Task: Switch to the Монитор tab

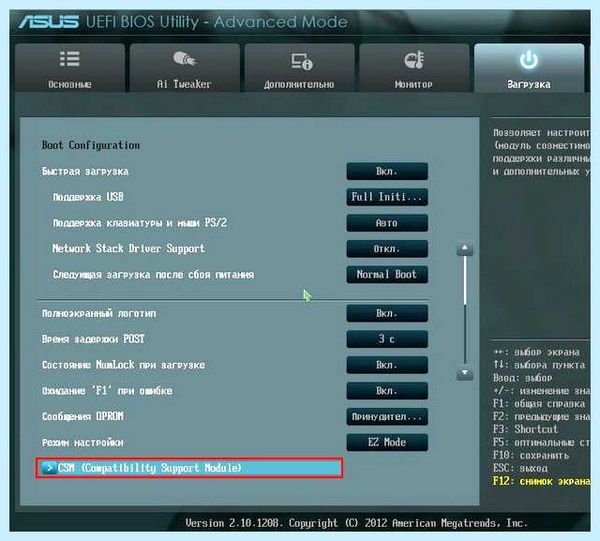Action: click(414, 68)
